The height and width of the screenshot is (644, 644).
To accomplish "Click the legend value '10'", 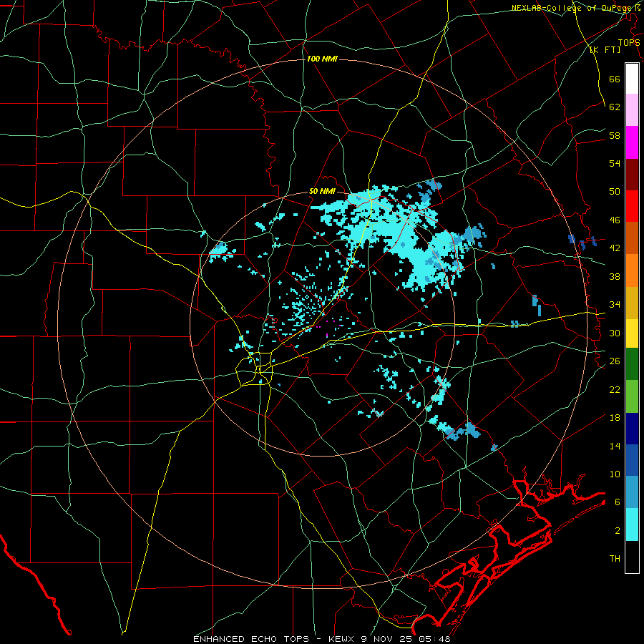I will point(615,474).
